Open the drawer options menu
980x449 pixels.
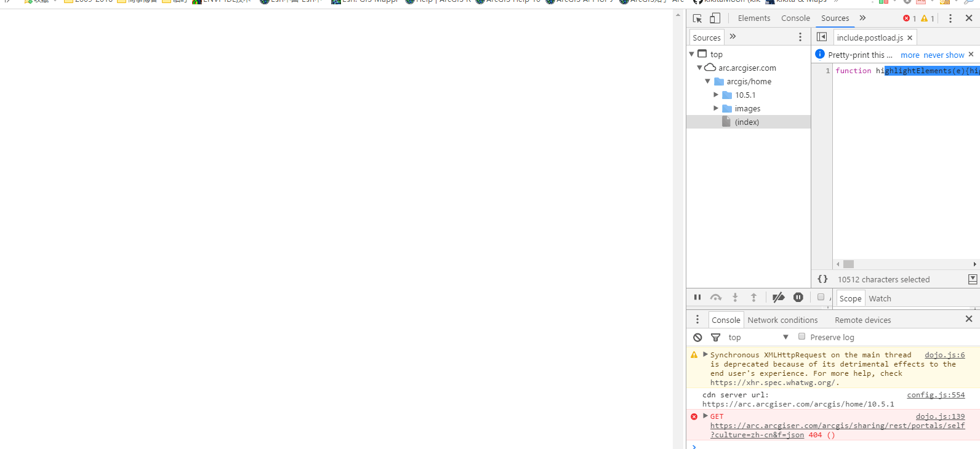697,319
